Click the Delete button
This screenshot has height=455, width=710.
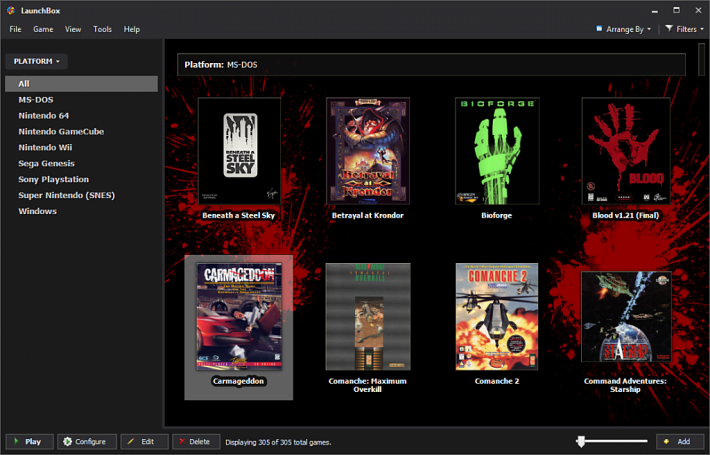pyautogui.click(x=196, y=441)
